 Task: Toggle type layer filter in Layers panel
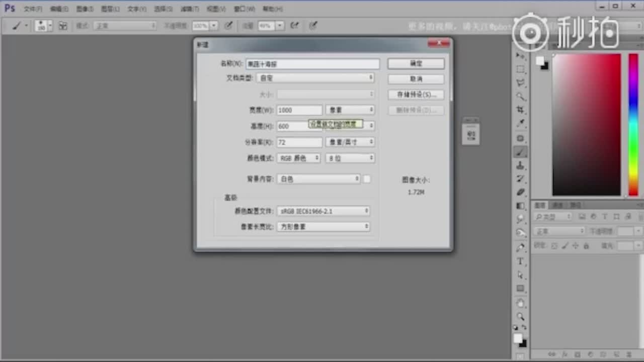pyautogui.click(x=604, y=217)
